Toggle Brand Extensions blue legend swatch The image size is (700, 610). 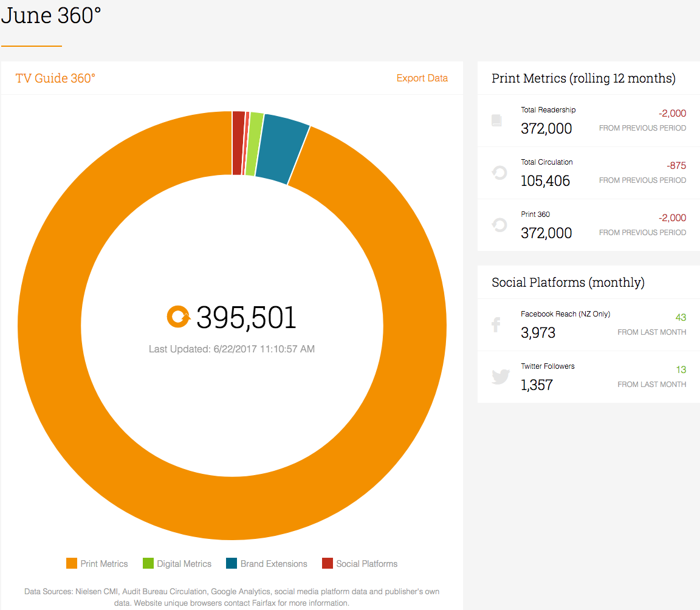point(232,563)
